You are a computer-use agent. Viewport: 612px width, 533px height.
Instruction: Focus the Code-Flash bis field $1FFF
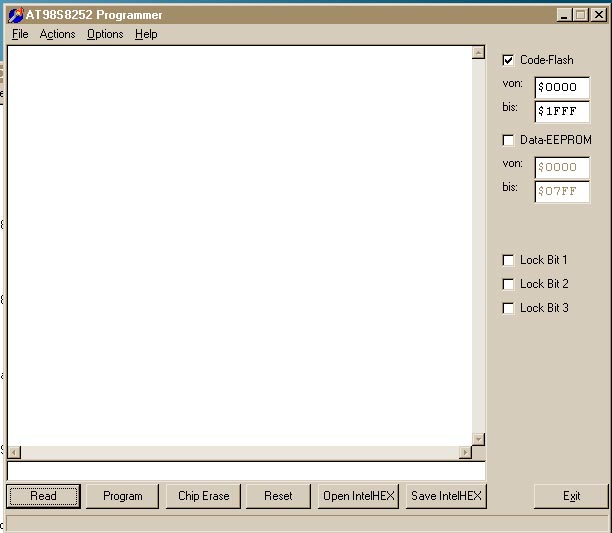pos(562,112)
